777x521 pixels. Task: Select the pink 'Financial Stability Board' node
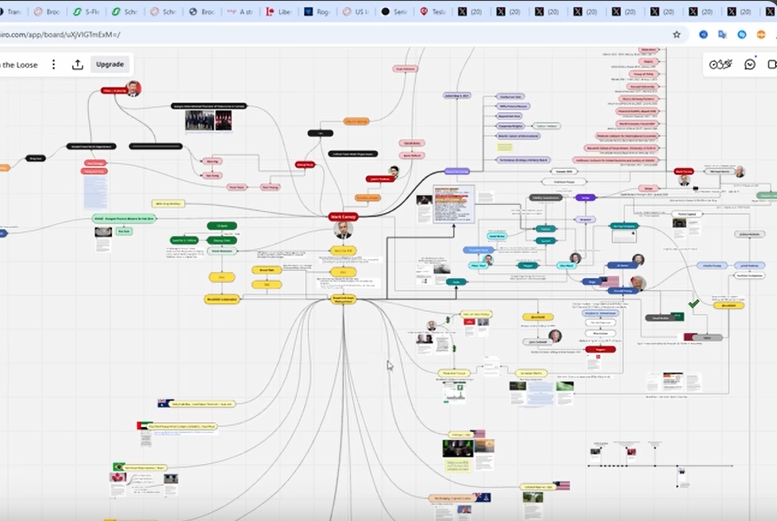click(x=637, y=111)
